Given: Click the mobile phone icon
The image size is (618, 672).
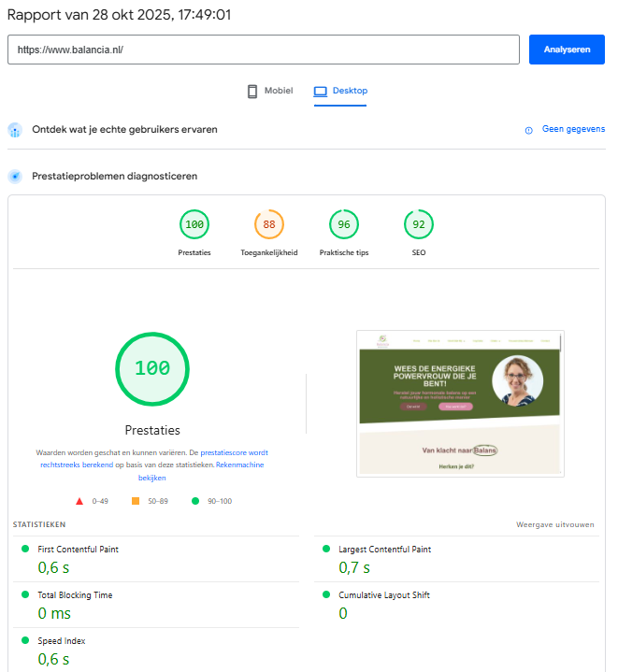Looking at the screenshot, I should [x=252, y=92].
